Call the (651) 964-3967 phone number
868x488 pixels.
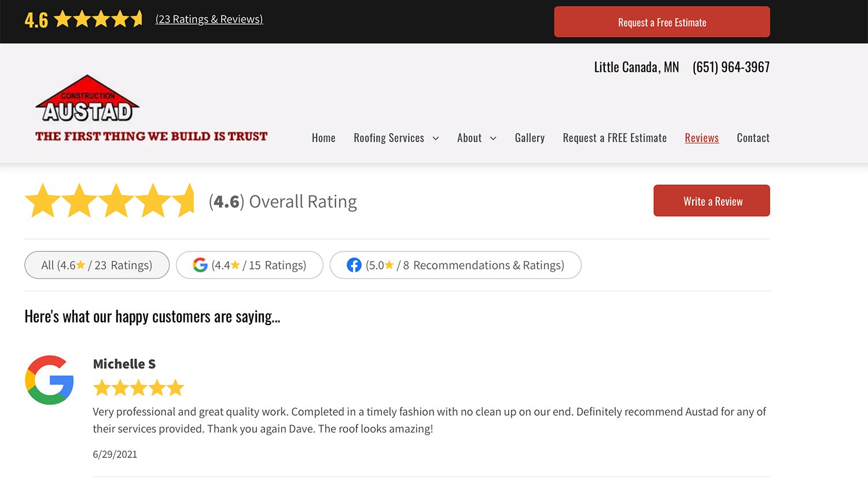point(731,67)
